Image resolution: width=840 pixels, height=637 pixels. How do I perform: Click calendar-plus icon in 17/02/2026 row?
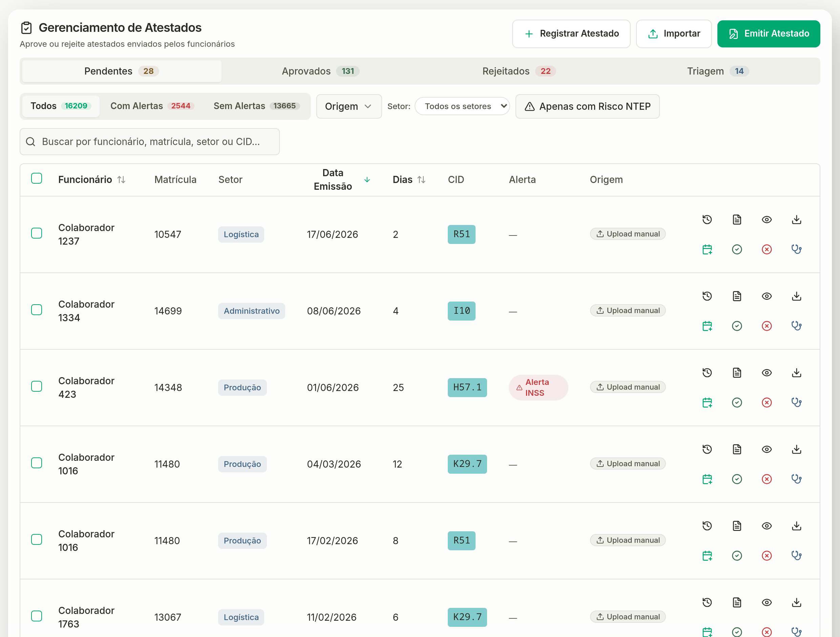707,556
